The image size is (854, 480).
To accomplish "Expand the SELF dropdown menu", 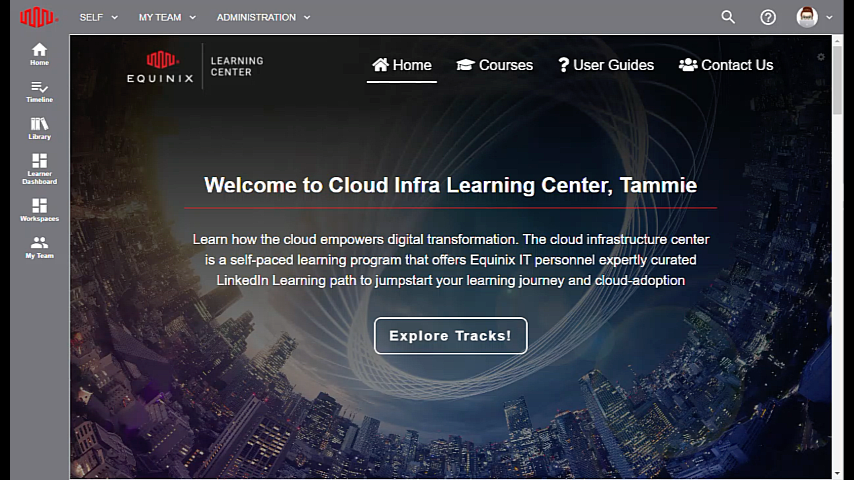I will coord(98,17).
